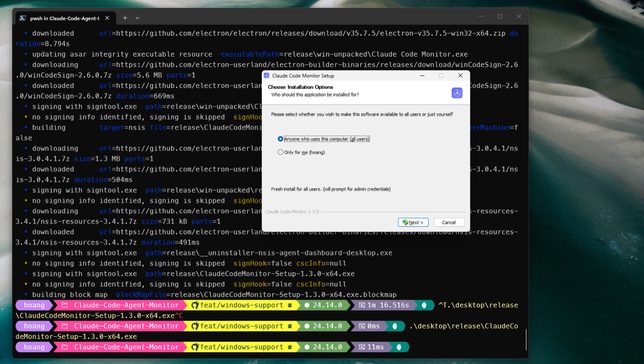Click the '0ms' duration prompt segment
This screenshot has height=364, width=644.
[369, 326]
